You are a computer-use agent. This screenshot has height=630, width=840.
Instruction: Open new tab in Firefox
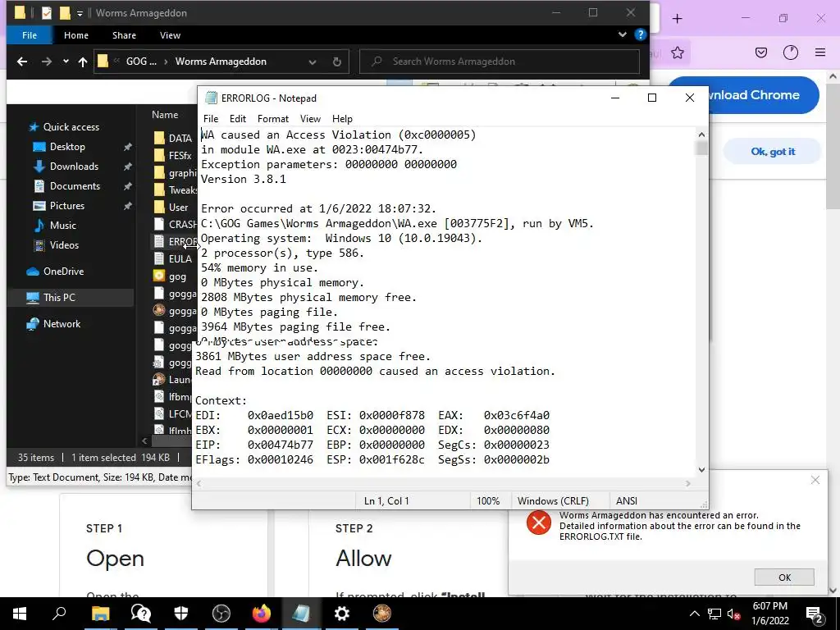(677, 19)
